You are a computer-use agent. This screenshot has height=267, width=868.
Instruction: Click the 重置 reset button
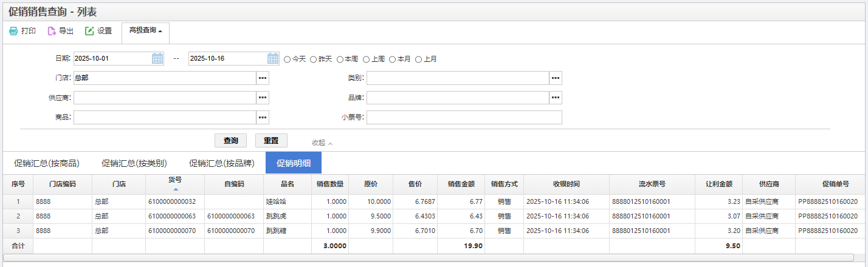[271, 141]
